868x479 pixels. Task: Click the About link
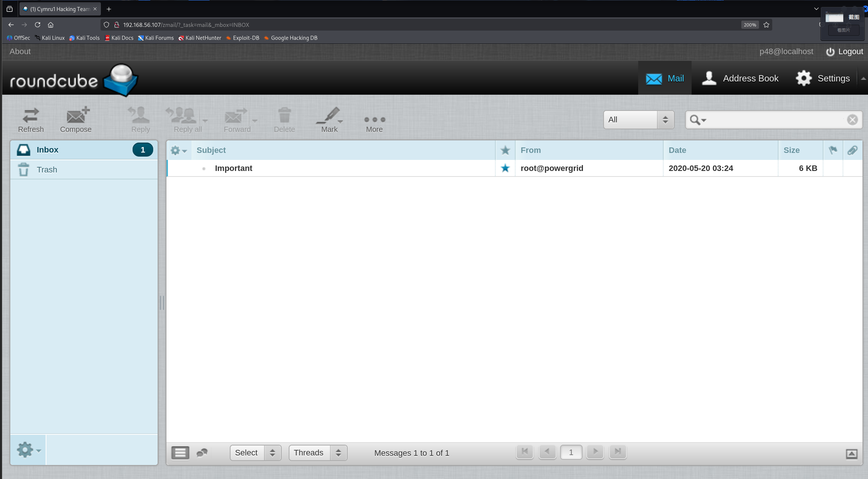(x=20, y=52)
